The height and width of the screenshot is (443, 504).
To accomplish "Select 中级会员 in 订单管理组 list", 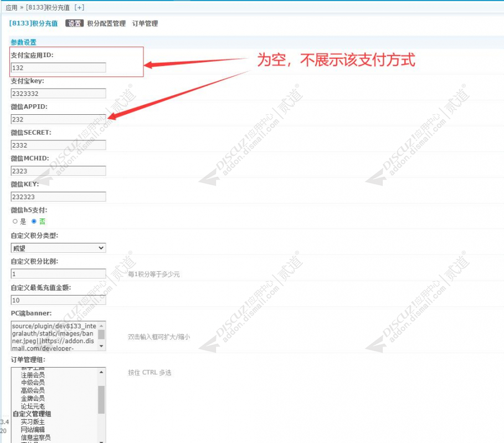I will click(x=33, y=383).
